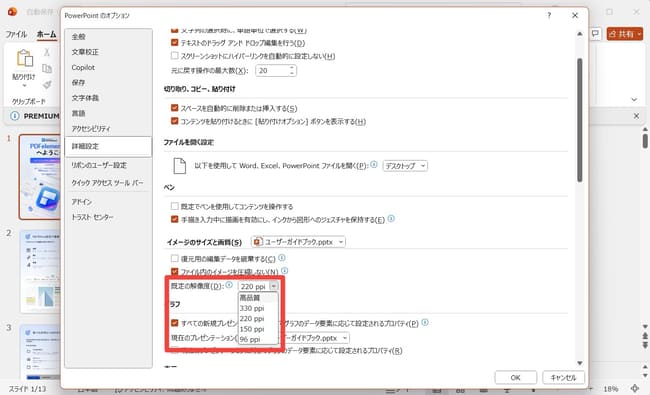Select トラスト センター options category
This screenshot has height=395, width=650.
(109, 217)
